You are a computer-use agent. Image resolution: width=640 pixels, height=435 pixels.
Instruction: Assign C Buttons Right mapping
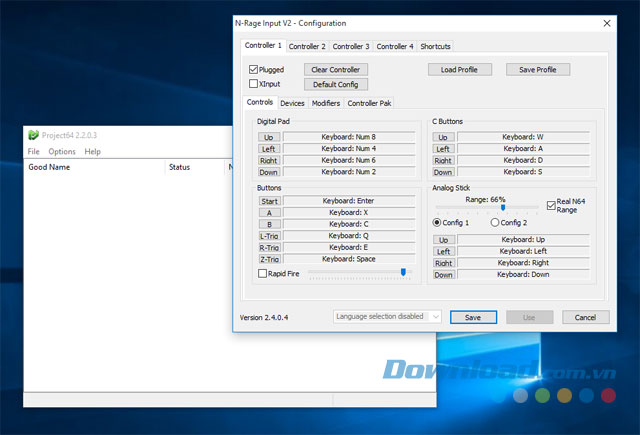[443, 160]
